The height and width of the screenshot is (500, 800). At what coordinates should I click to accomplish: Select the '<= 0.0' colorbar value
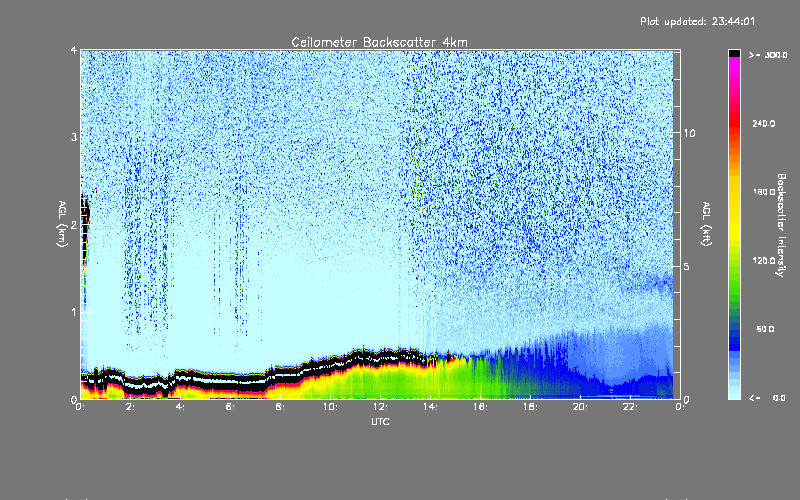tap(768, 398)
